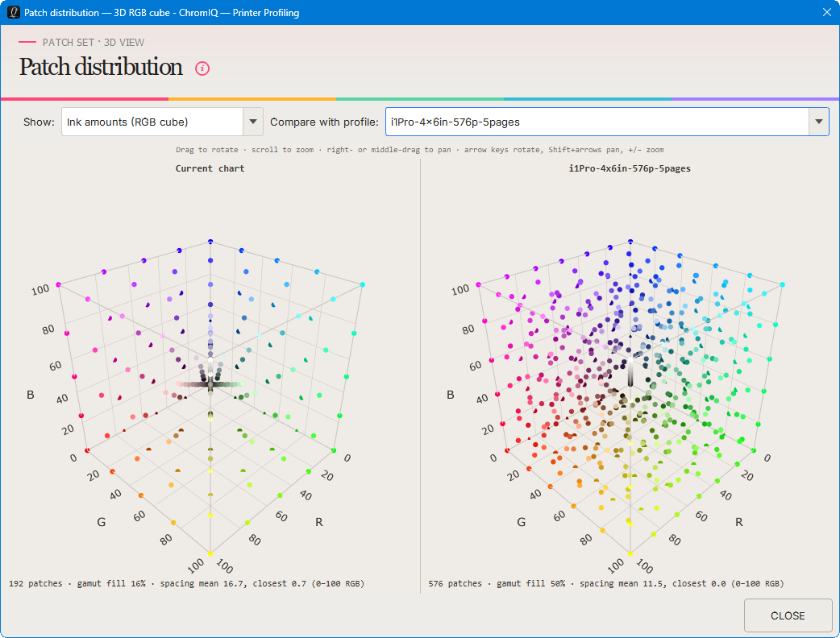Click the B axis label in i1Pro chart
This screenshot has height=638, width=840.
[451, 395]
